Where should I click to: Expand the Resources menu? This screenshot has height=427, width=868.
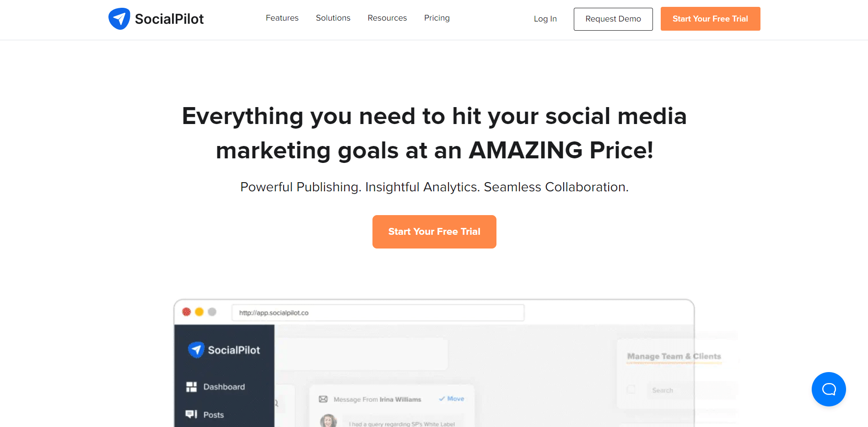387,18
